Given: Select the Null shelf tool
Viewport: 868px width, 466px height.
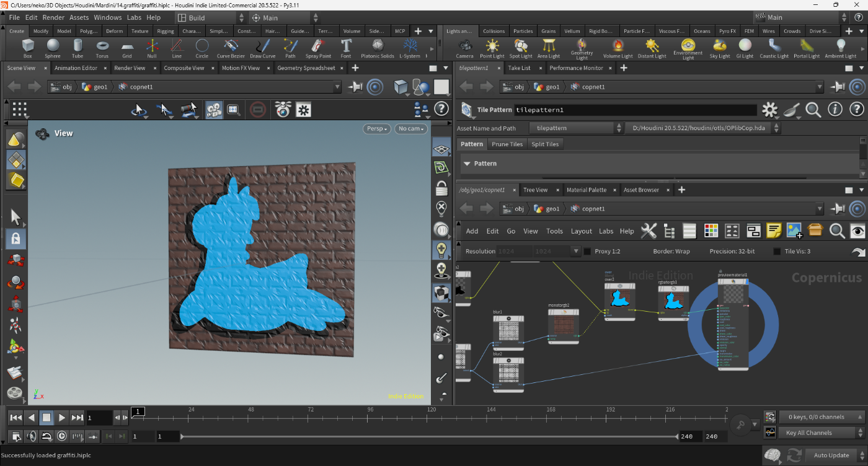Looking at the screenshot, I should click(152, 48).
